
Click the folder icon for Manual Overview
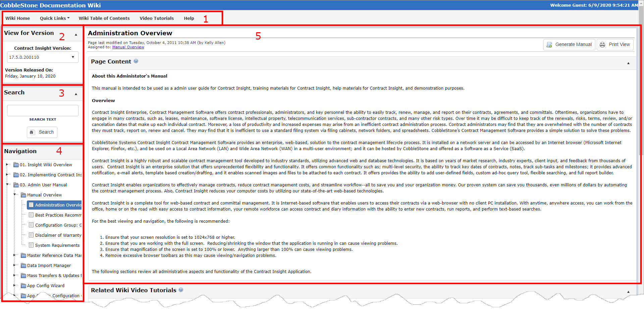pos(23,195)
